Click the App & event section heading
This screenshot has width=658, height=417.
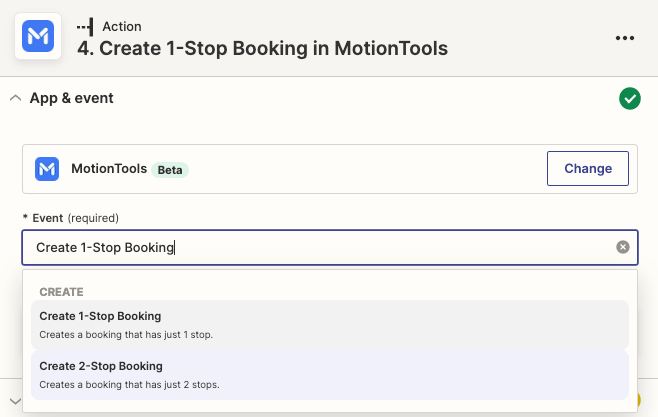pyautogui.click(x=71, y=98)
